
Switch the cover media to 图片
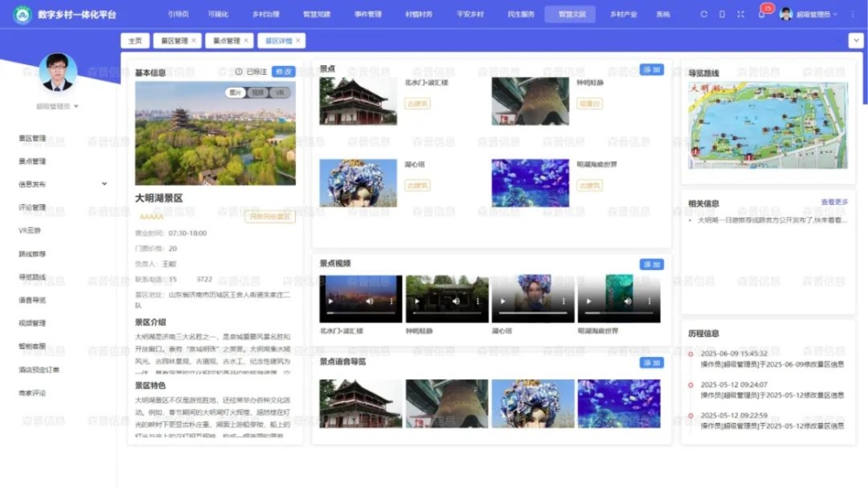coord(235,92)
